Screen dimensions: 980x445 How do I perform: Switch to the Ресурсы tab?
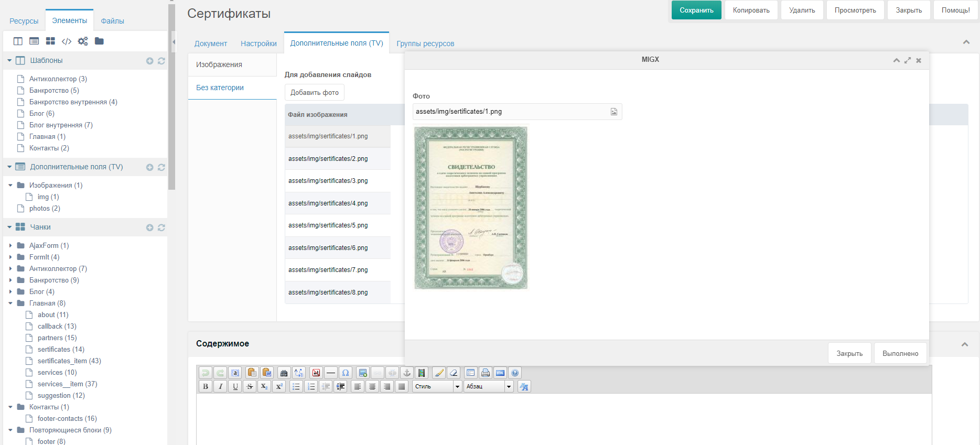pos(24,21)
